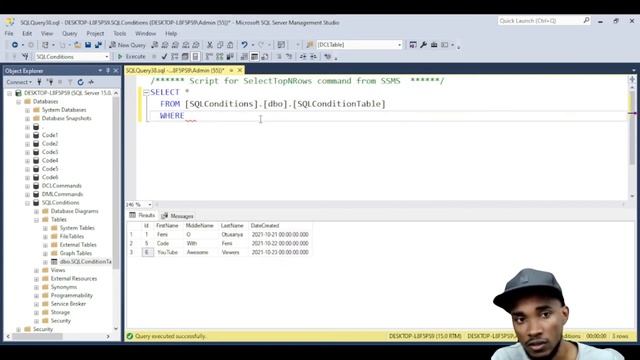Click the Quick Launch search magnifier
The width and height of the screenshot is (640, 360).
pos(586,20)
